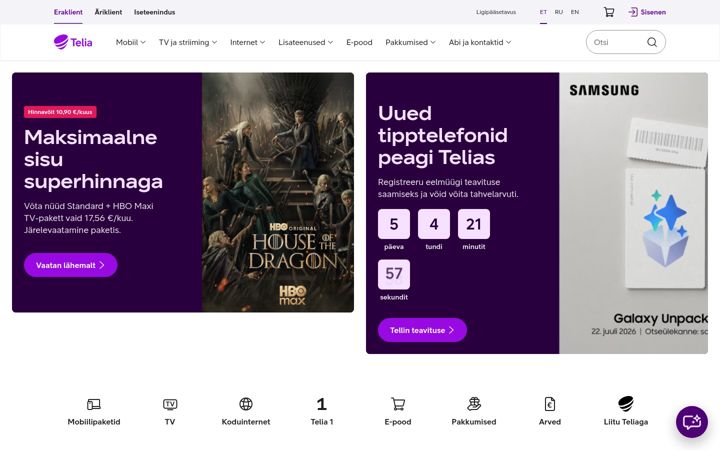720x450 pixels.
Task: Select the Eraklient tab
Action: tap(68, 12)
